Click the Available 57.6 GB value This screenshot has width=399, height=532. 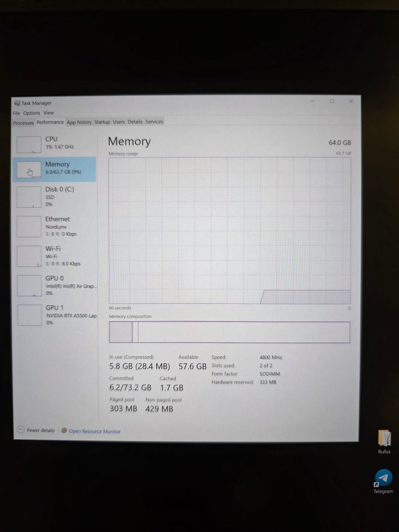coord(192,366)
